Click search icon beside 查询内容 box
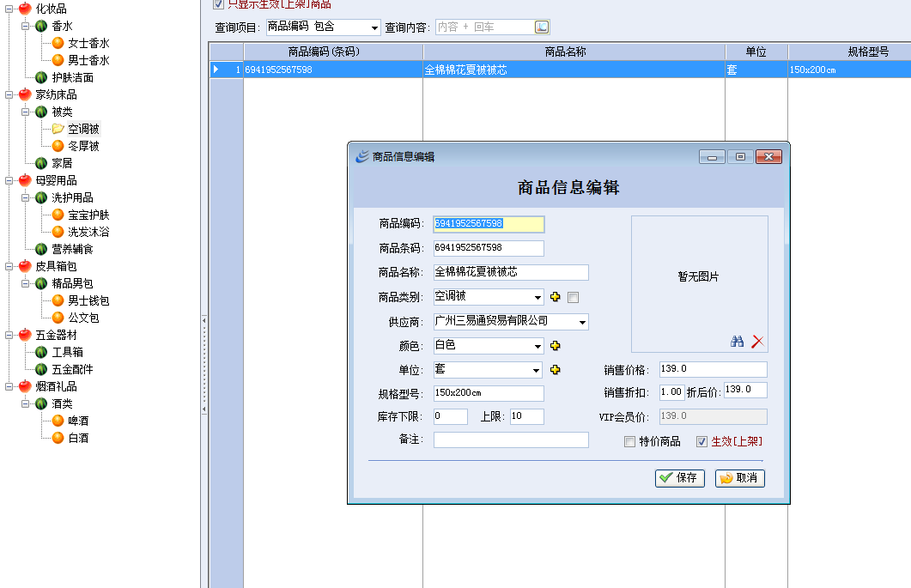The width and height of the screenshot is (911, 588). tap(542, 27)
